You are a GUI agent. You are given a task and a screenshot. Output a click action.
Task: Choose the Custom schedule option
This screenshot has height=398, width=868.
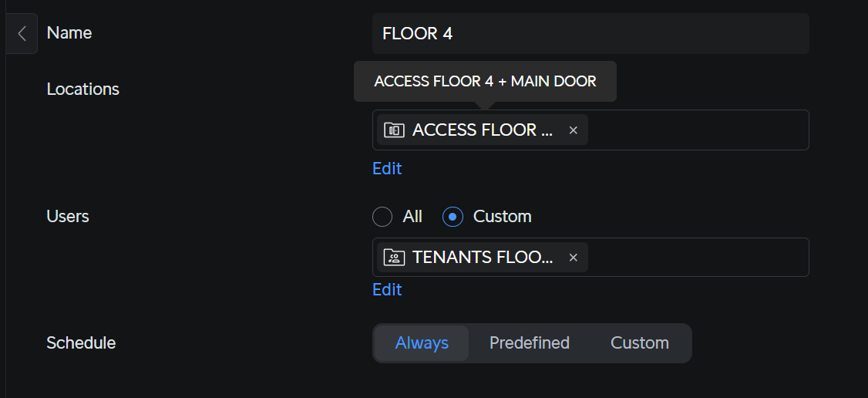coord(640,343)
